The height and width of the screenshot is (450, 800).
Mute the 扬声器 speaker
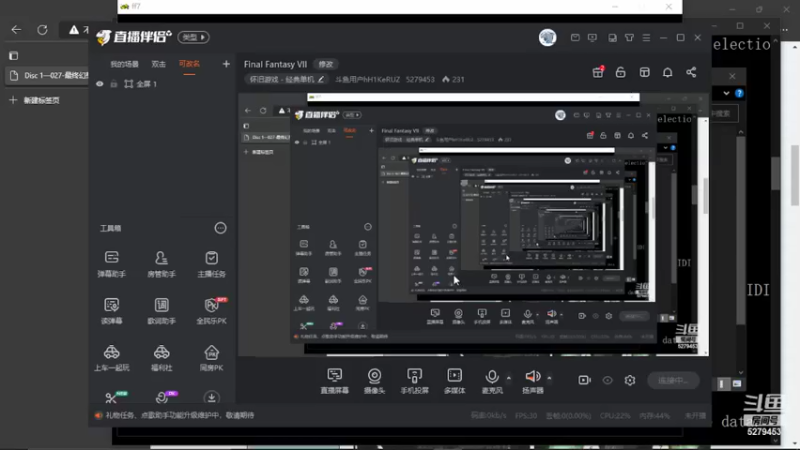point(533,381)
